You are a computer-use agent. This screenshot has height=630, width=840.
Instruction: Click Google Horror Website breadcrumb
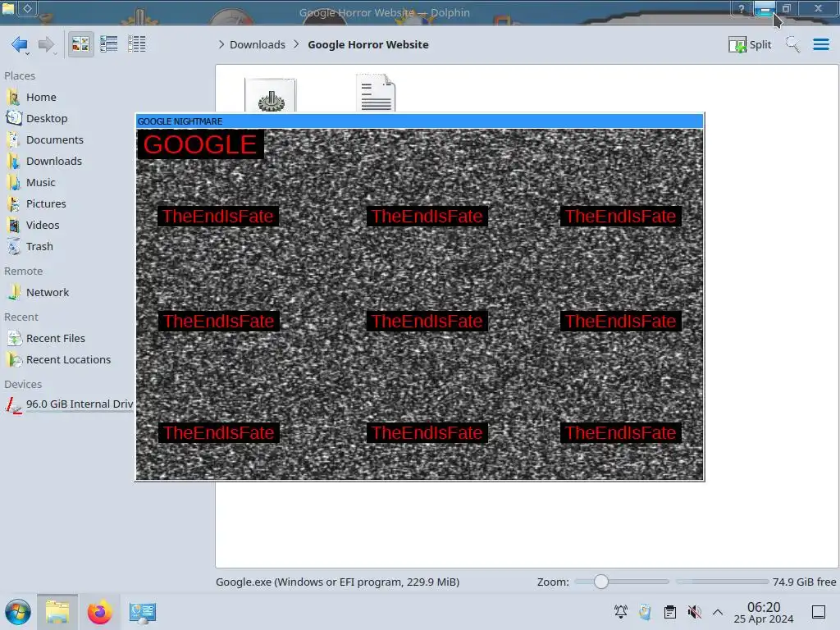pos(368,44)
